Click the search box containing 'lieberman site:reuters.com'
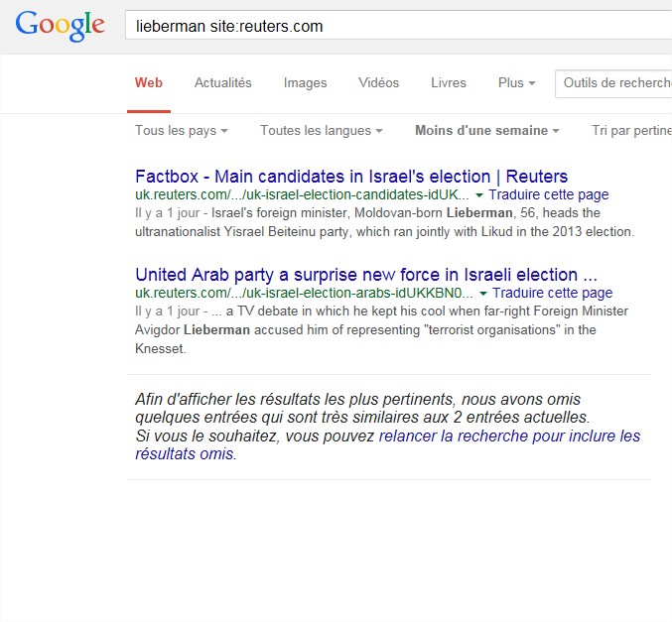Image resolution: width=672 pixels, height=622 pixels. click(x=397, y=26)
